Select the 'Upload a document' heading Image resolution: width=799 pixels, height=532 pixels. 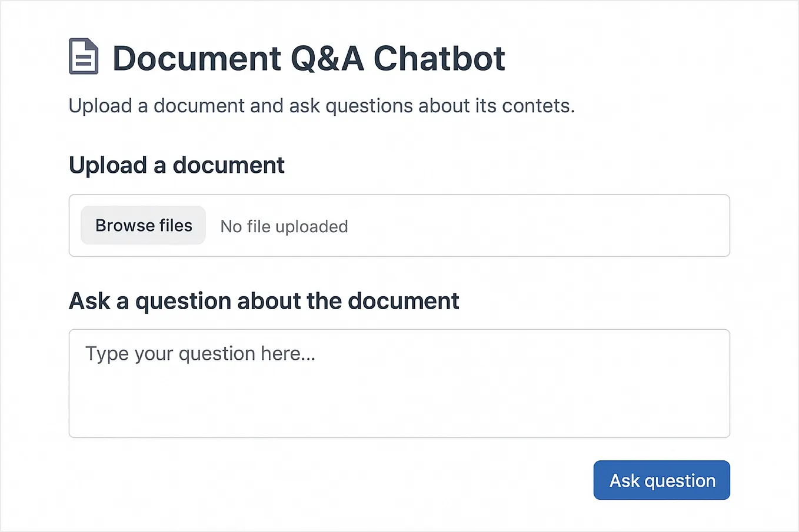(176, 165)
